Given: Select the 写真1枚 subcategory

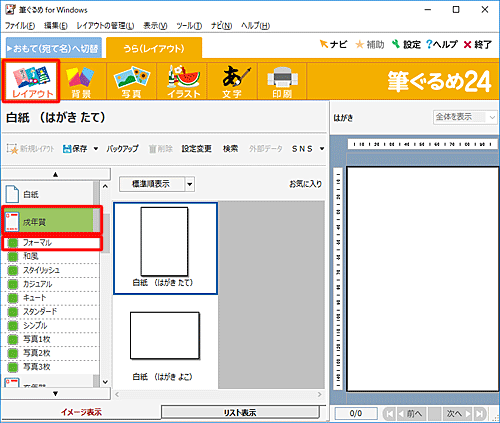Looking at the screenshot, I should click(x=51, y=339).
